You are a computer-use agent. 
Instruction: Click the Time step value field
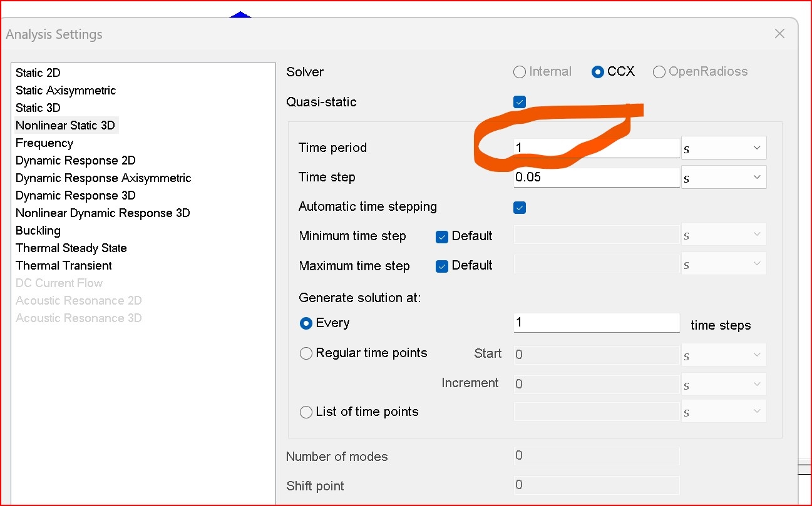coord(596,178)
